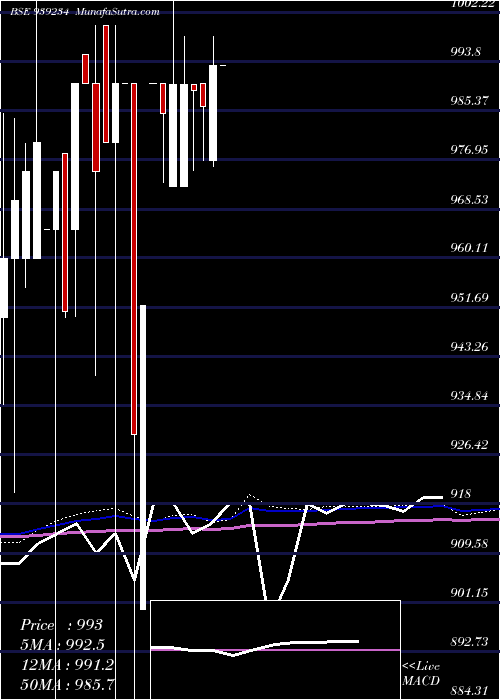Click the 5MA : 992.5 readout
The image size is (500, 700).
(62, 645)
